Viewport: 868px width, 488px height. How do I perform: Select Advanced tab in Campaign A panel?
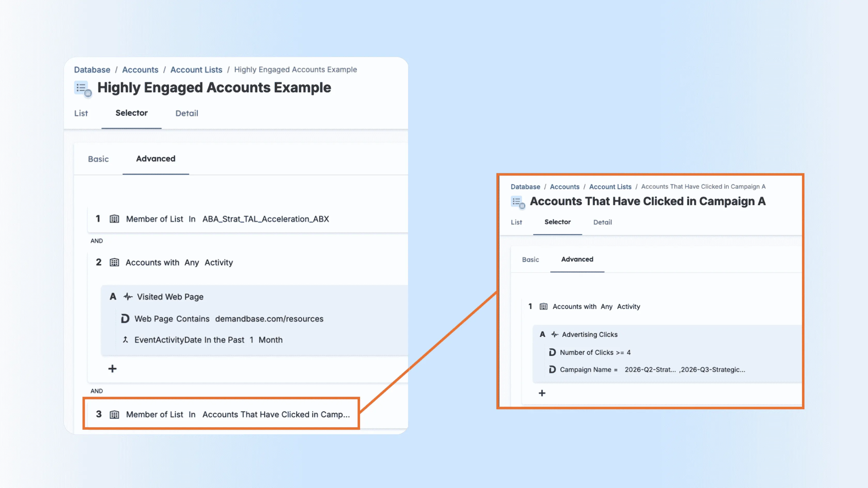click(x=577, y=259)
